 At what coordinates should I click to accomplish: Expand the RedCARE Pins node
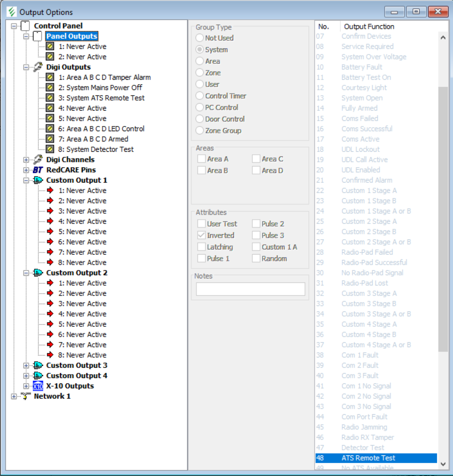26,170
